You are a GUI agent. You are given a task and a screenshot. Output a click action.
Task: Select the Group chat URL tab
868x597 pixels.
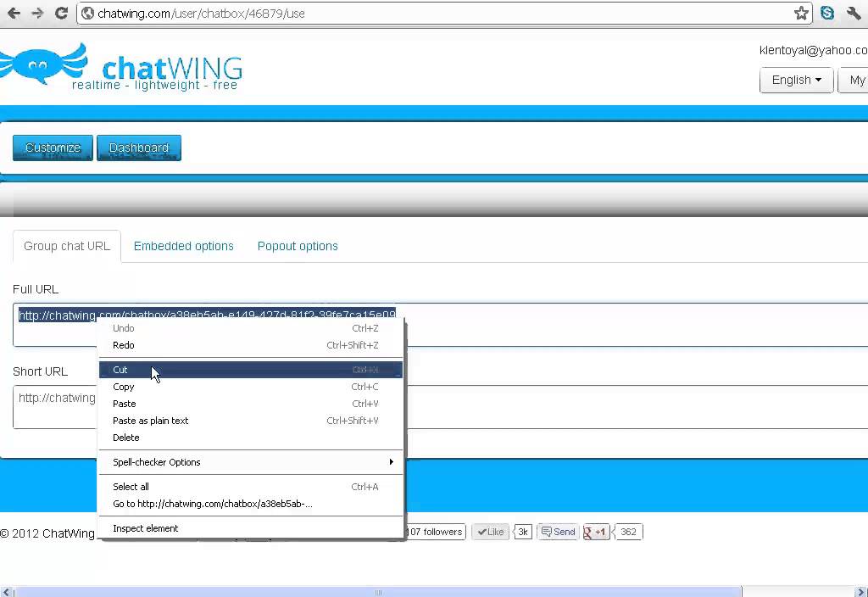[x=67, y=246]
